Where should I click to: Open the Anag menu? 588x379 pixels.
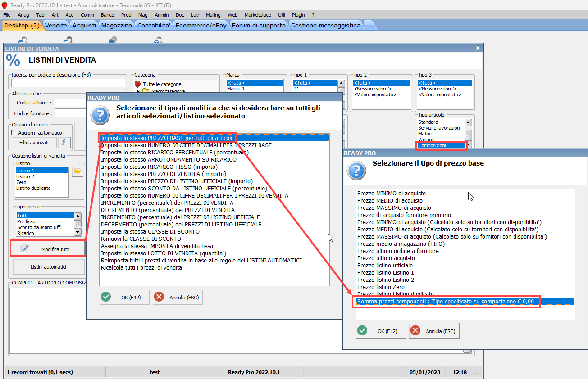[23, 15]
